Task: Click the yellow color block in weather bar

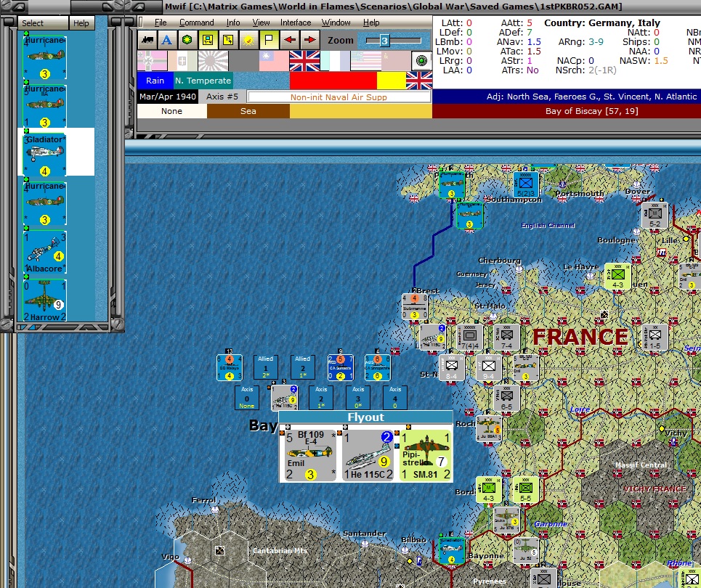Action: (392, 81)
